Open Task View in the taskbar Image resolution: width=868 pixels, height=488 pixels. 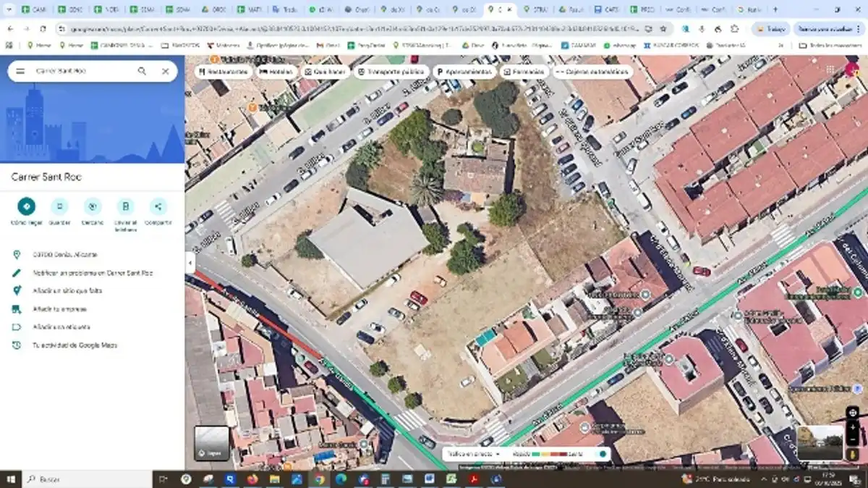(x=163, y=479)
